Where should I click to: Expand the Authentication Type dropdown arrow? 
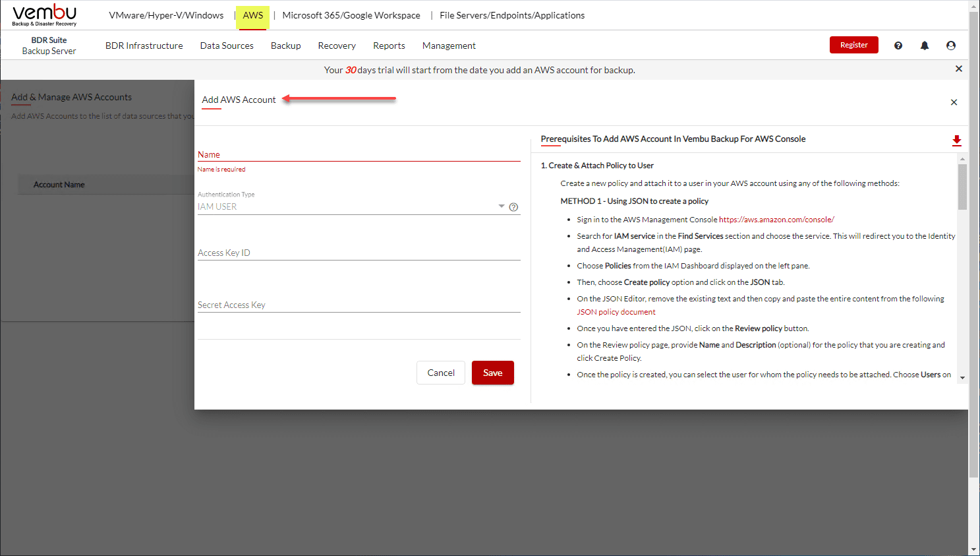[502, 206]
